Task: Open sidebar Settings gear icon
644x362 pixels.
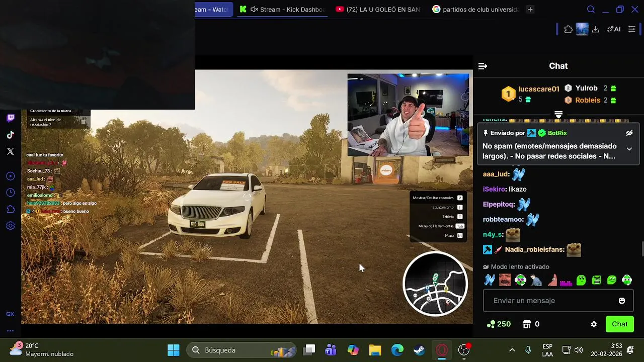Action: (x=11, y=226)
